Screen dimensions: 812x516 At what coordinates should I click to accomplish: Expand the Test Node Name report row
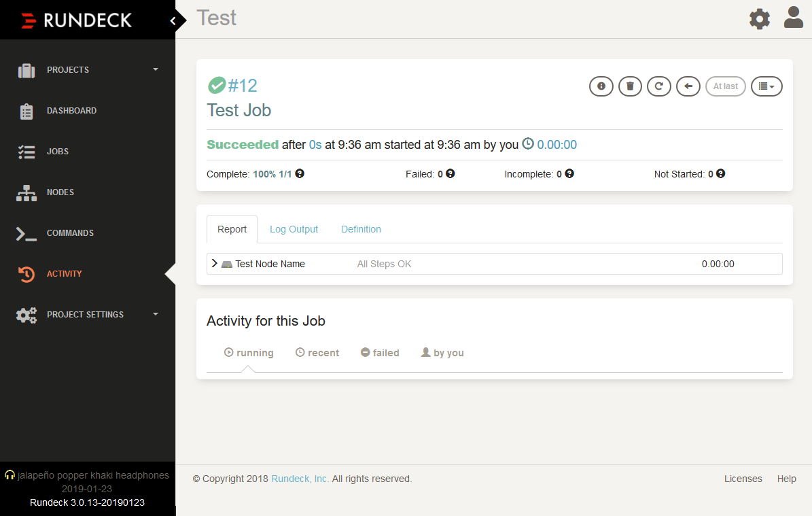point(215,263)
